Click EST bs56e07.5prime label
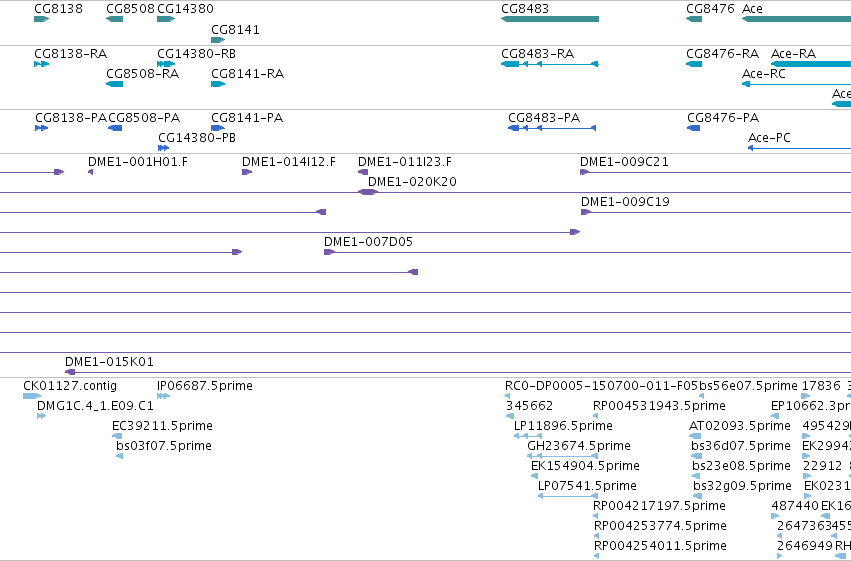851x561 pixels. pyautogui.click(x=748, y=386)
